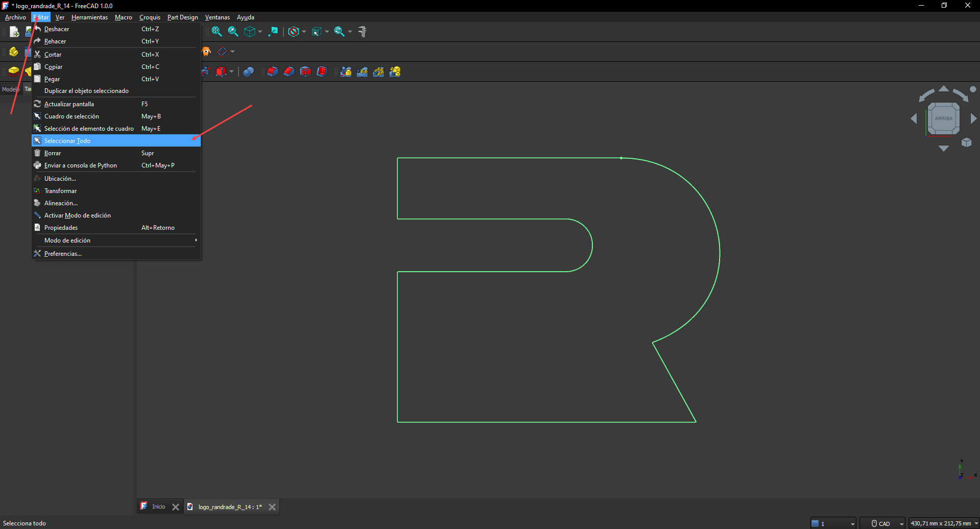
Task: Open the Part Design menu
Action: [182, 17]
